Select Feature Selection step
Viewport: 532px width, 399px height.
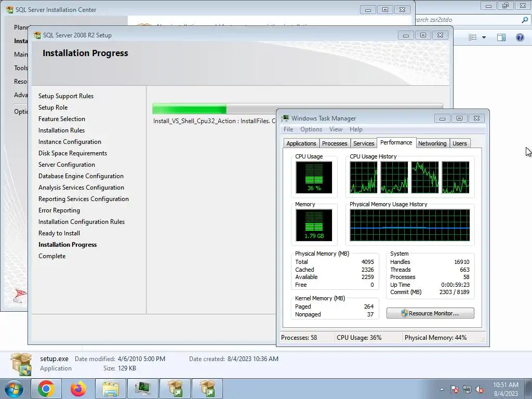tap(62, 119)
